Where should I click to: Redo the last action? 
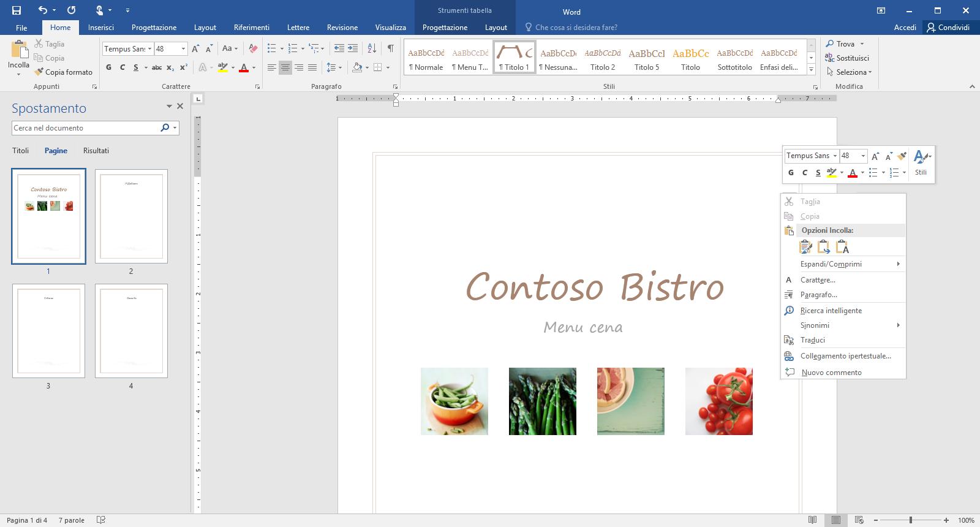tap(72, 10)
